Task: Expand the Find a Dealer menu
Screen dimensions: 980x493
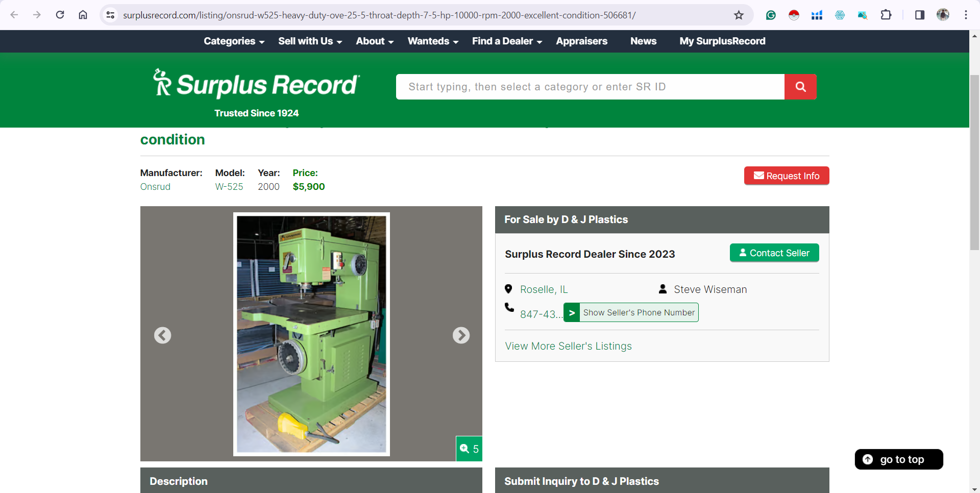Action: [x=507, y=41]
